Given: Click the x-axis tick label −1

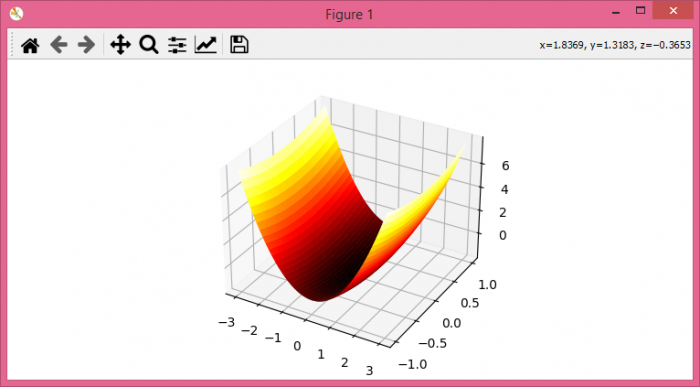Looking at the screenshot, I should point(273,338).
